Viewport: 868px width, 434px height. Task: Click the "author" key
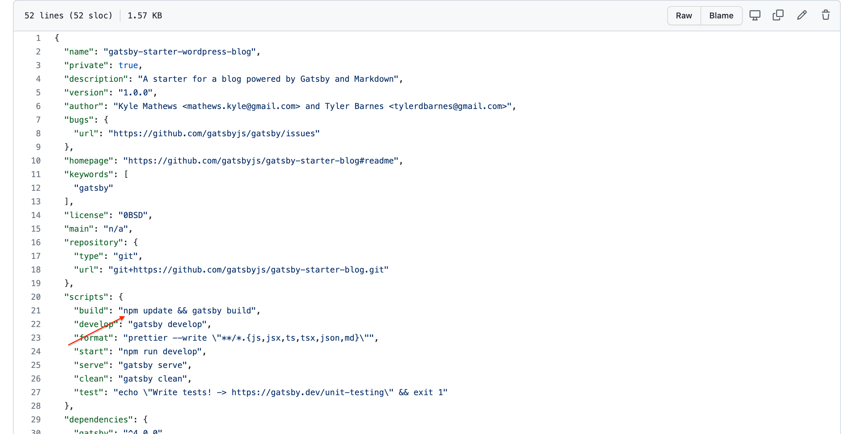84,106
